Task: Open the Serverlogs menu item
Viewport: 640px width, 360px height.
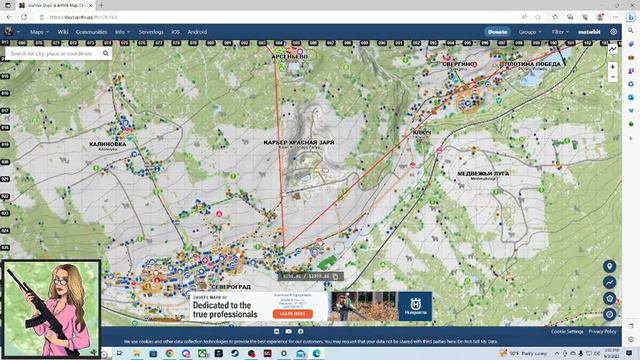Action: click(x=151, y=32)
